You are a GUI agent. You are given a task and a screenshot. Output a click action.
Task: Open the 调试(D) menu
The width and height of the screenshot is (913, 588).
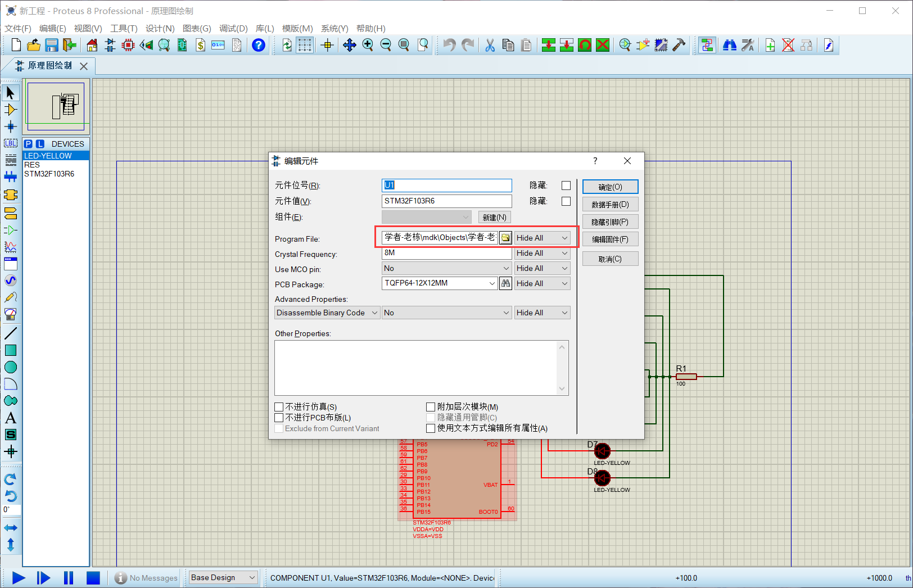[x=233, y=28]
